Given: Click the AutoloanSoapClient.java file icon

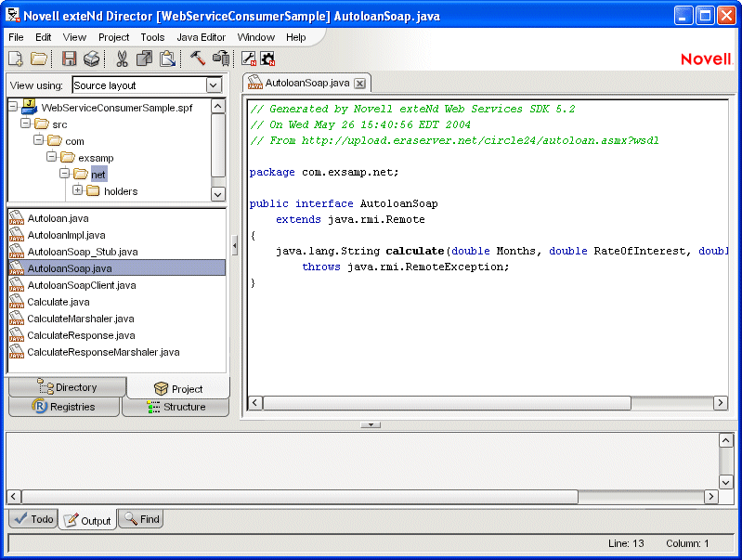Looking at the screenshot, I should click(x=17, y=285).
